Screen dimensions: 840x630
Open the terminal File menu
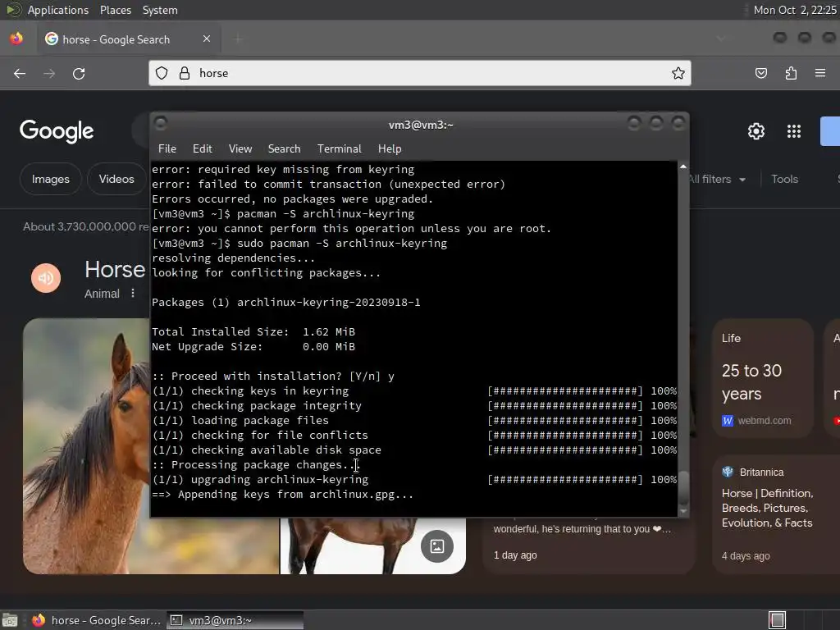(167, 149)
